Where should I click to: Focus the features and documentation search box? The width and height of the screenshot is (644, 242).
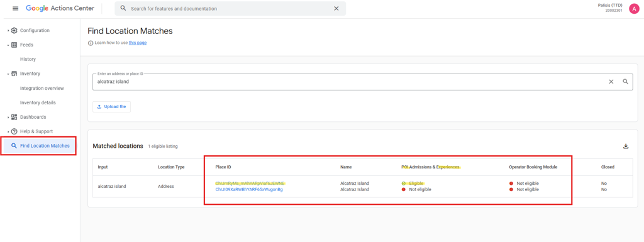[x=230, y=9]
